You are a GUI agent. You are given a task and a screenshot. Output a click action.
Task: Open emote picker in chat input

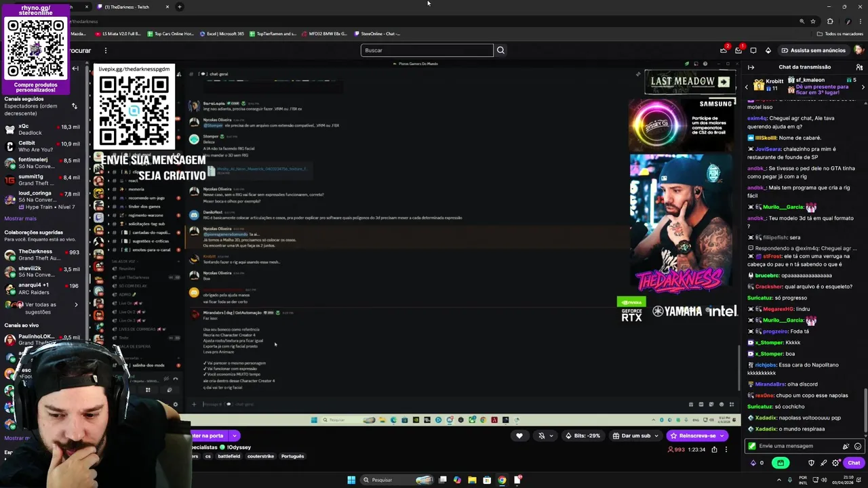(857, 446)
